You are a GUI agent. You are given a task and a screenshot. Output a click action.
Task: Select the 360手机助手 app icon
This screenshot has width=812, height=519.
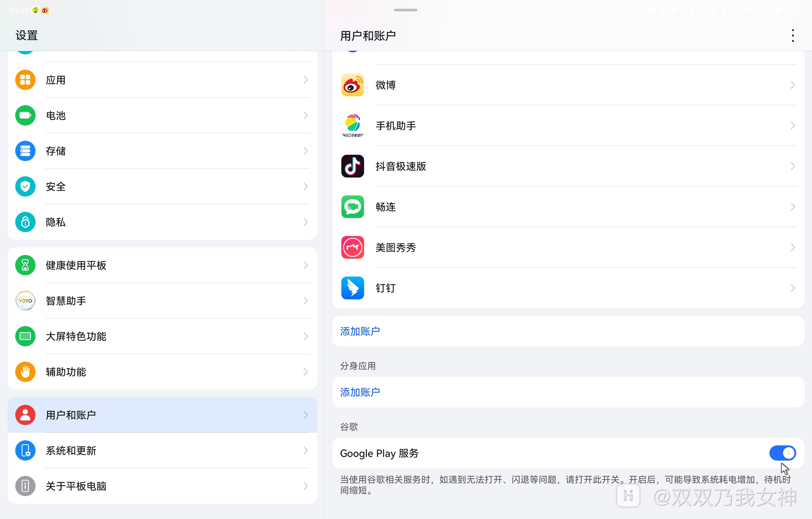352,126
